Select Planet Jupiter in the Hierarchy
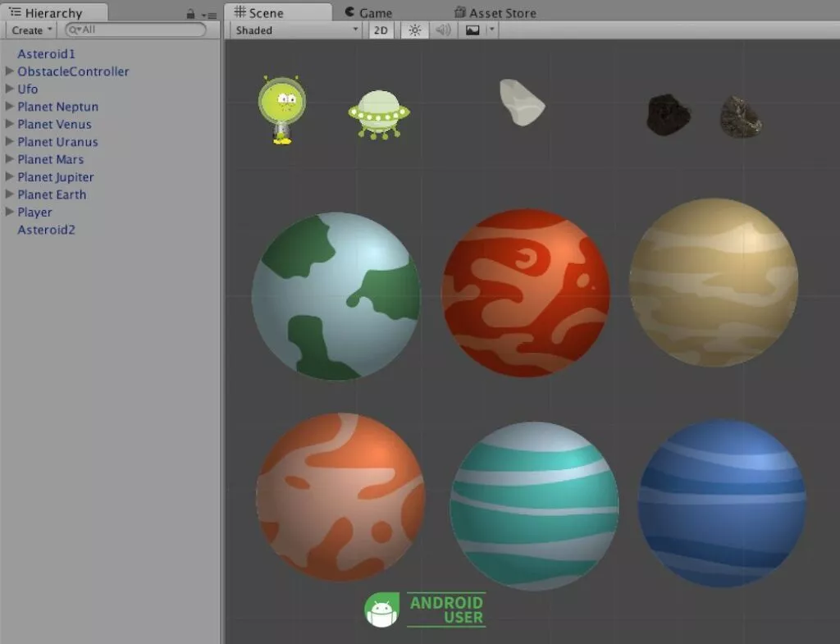This screenshot has height=644, width=840. (x=55, y=177)
